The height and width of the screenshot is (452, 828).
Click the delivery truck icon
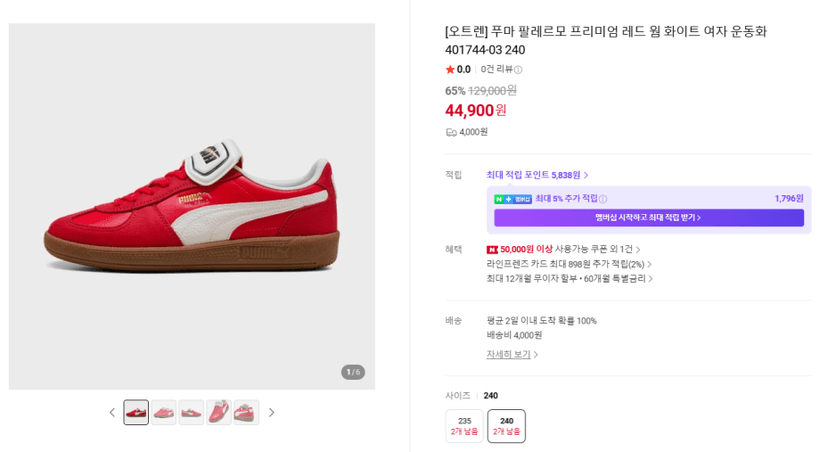[451, 133]
